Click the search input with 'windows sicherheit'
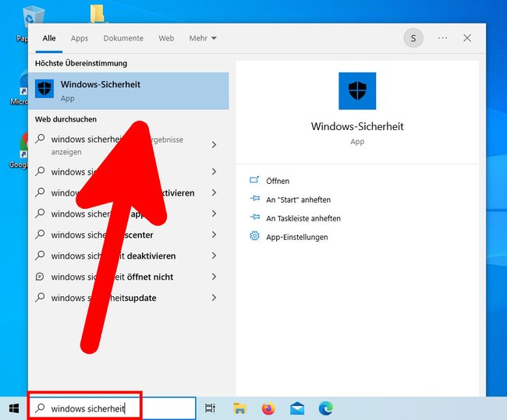Image resolution: width=507 pixels, height=420 pixels. 112,408
